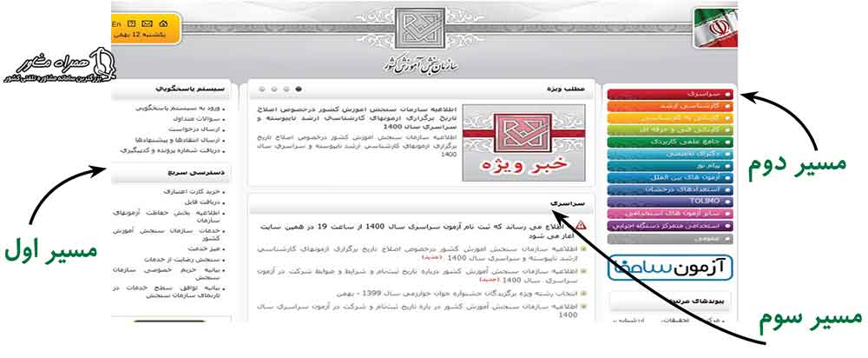Open the پیام نور menu item

(670, 166)
